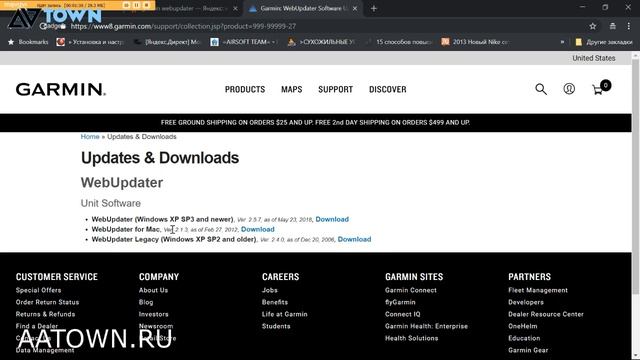The height and width of the screenshot is (360, 640).
Task: Open the PRODUCTS menu
Action: pyautogui.click(x=245, y=89)
